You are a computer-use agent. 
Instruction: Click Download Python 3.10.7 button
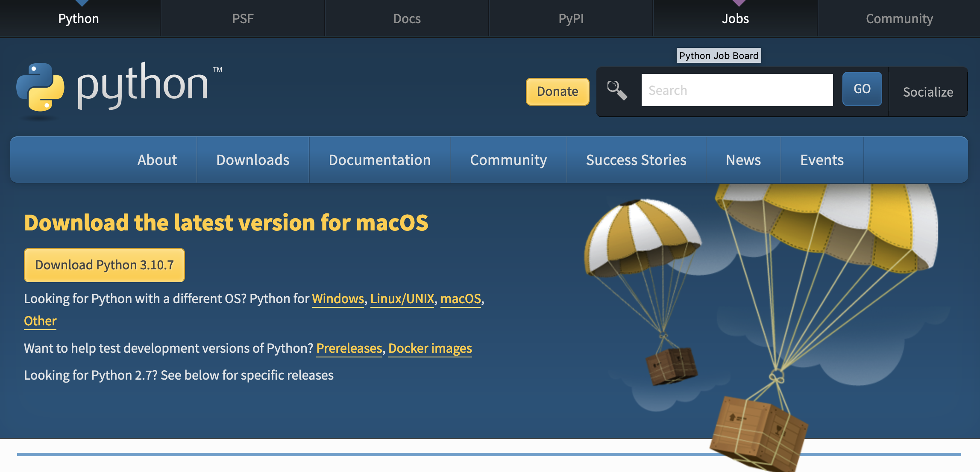click(104, 265)
